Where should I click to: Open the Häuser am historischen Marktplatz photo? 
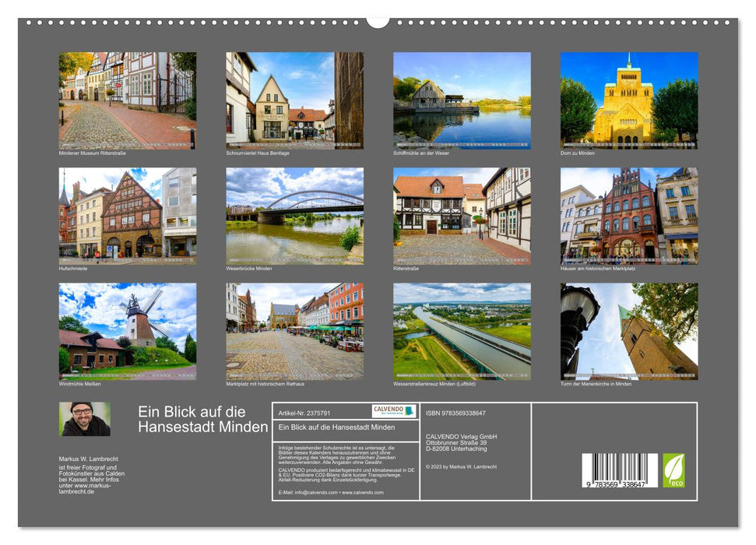pos(629,216)
